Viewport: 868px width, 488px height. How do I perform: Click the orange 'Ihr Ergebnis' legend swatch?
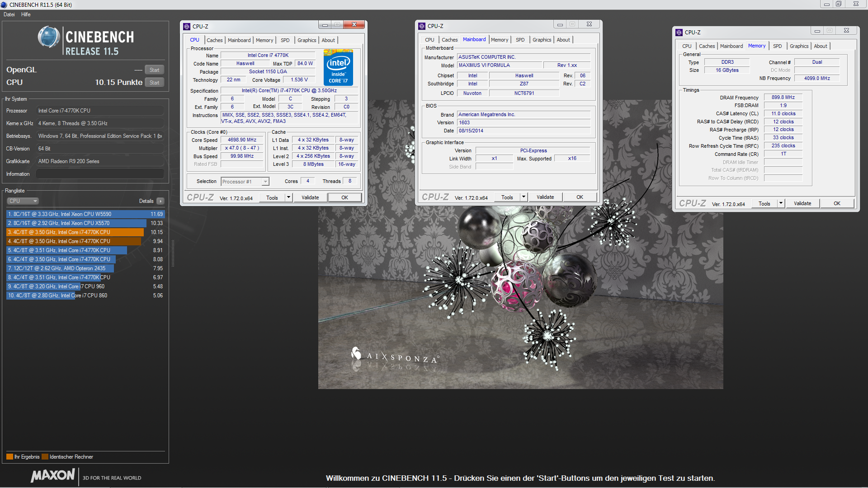[x=9, y=457]
